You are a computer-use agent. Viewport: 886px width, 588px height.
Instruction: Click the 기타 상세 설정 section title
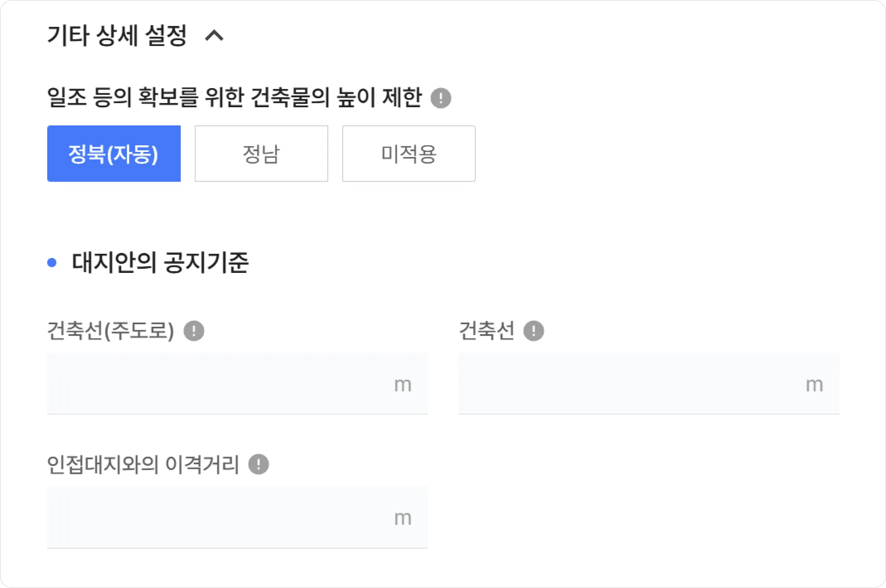117,35
